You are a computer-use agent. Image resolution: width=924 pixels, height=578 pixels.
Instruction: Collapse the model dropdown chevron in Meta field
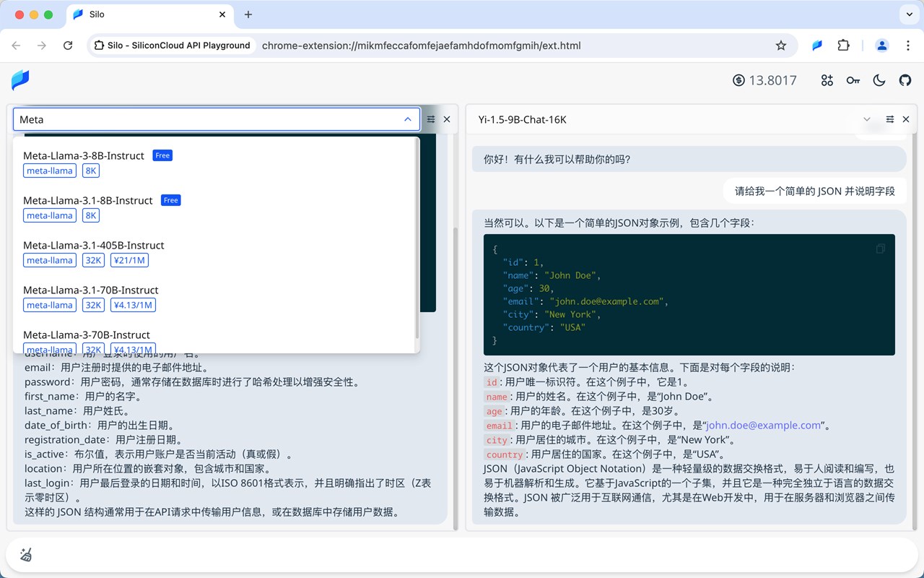pyautogui.click(x=408, y=119)
